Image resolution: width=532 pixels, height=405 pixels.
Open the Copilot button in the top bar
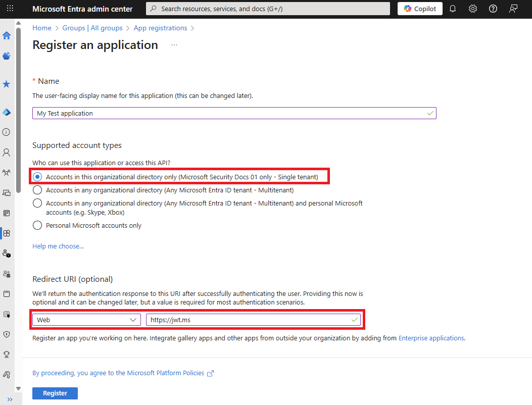[x=420, y=8]
